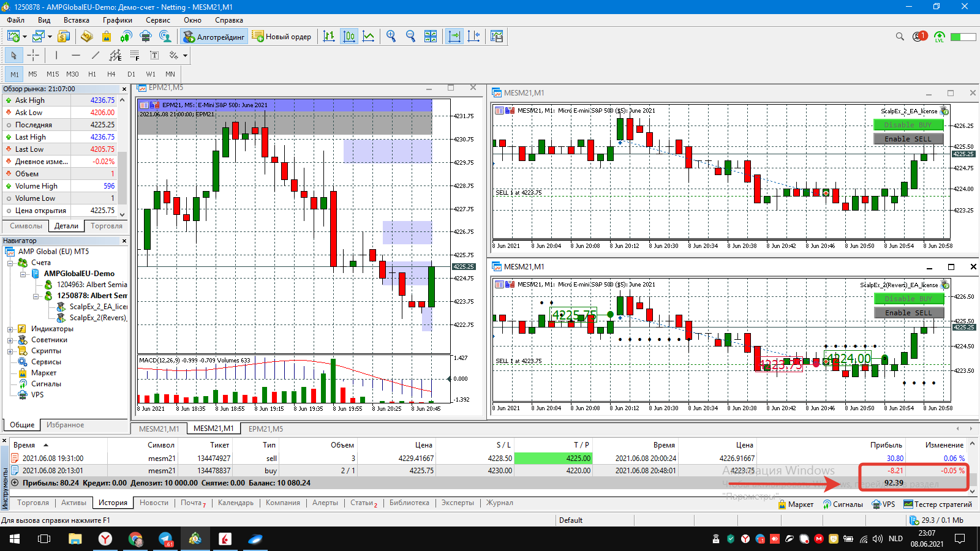
Task: Open the Файл menu
Action: 16,20
